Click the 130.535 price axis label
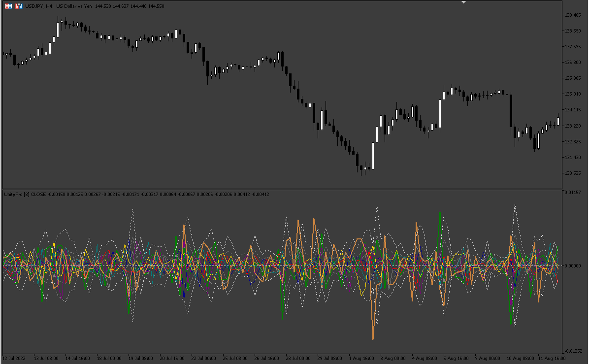 pos(573,173)
